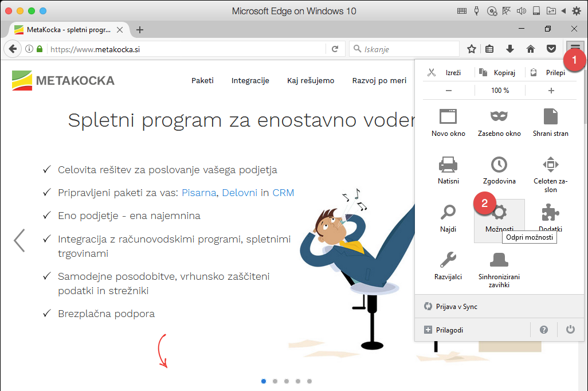Cut selection with Izreži
The height and width of the screenshot is (391, 588).
click(x=446, y=72)
